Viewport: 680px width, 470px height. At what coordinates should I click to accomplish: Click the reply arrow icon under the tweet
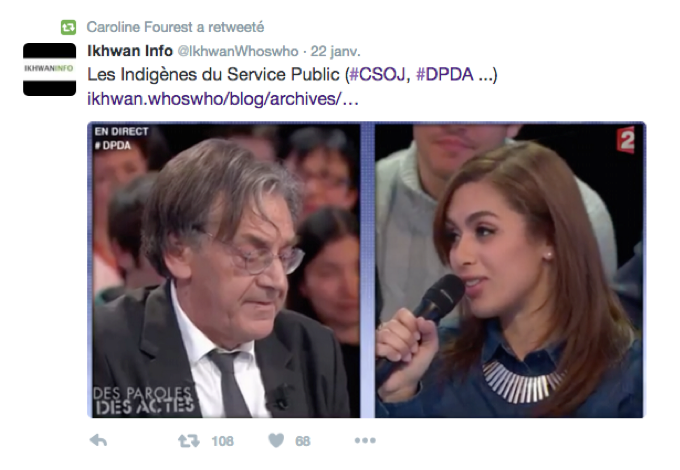(x=98, y=441)
